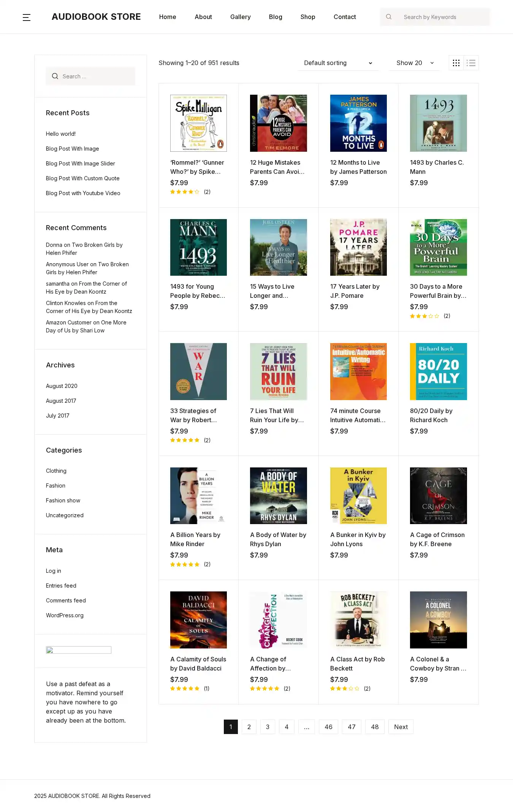The width and height of the screenshot is (513, 812).
Task: Open the August 2020 archive link
Action: coord(62,386)
